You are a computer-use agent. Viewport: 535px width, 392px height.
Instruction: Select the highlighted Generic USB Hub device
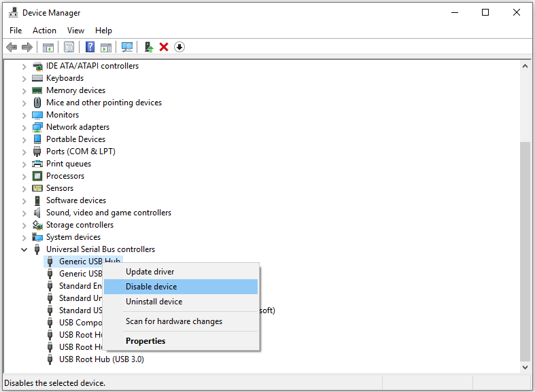point(83,262)
